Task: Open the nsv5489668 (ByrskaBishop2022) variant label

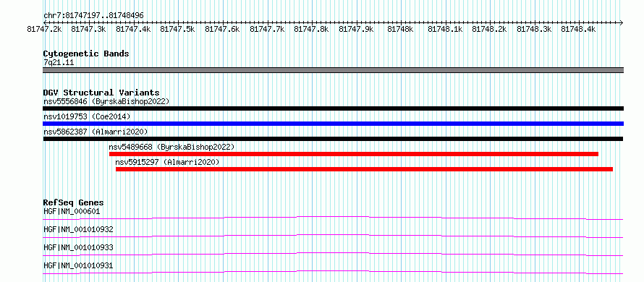Action: tap(171, 147)
